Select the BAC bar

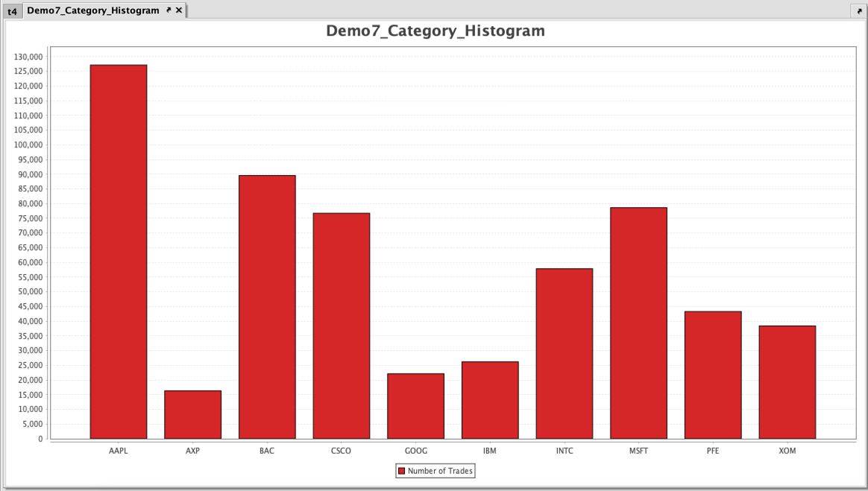(267, 307)
